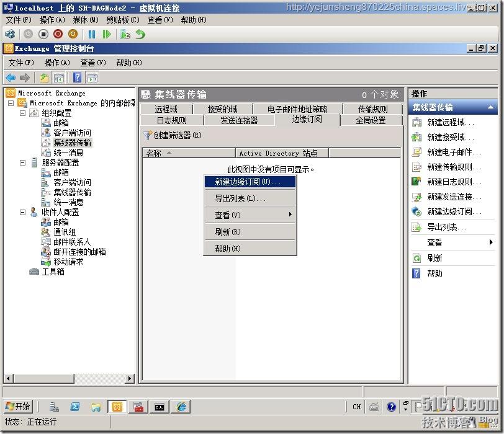Click the forward arrow in Exchange toolbar
Image resolution: width=504 pixels, height=434 pixels.
25,77
